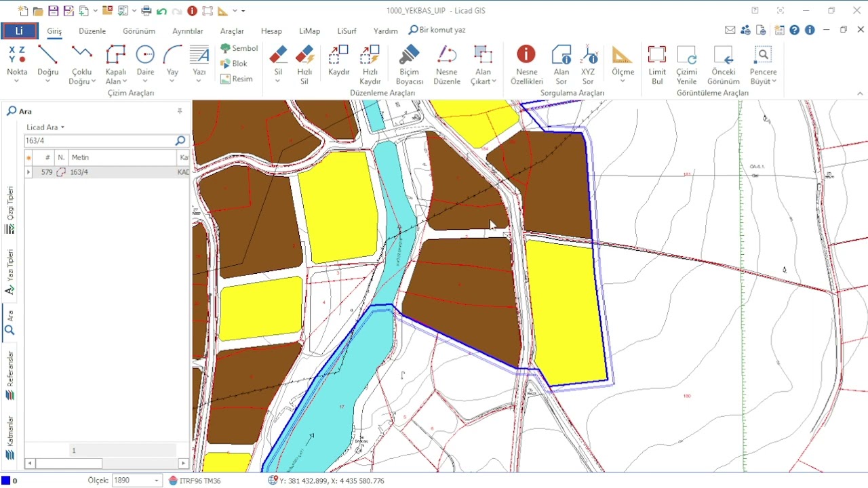Expand the 579 result row arrow
Viewport: 868px width, 488px height.
coord(28,172)
